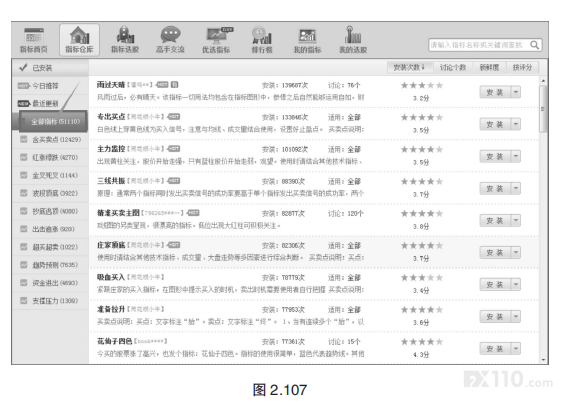The image size is (584, 418).
Task: Select the 指标仓库 warehouse icon
Action: pos(80,36)
